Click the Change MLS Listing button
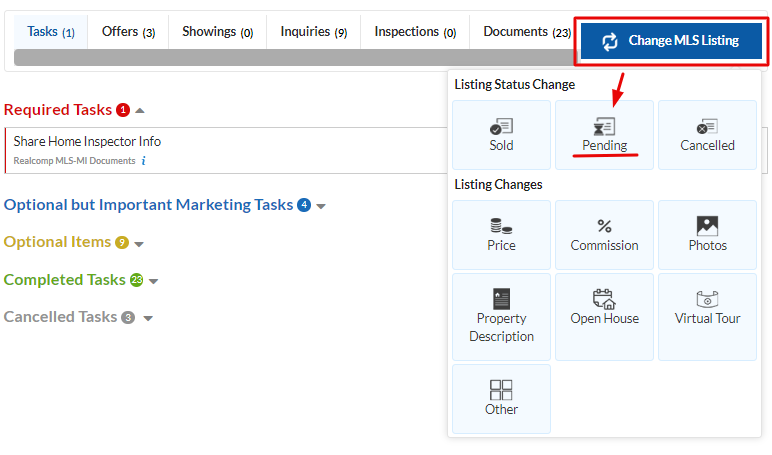772x455 pixels. 671,41
